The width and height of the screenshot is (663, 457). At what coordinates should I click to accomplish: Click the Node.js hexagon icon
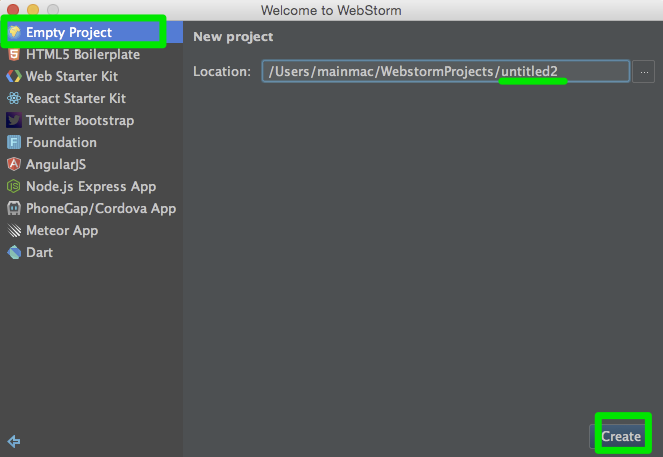pos(14,186)
